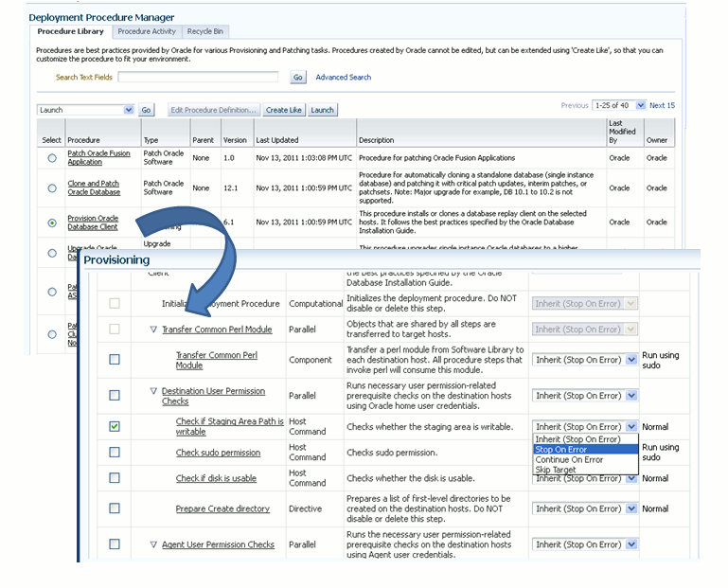Uncheck the Check if Staging Area Path checkbox
Image resolution: width=728 pixels, height=588 pixels.
coord(115,426)
